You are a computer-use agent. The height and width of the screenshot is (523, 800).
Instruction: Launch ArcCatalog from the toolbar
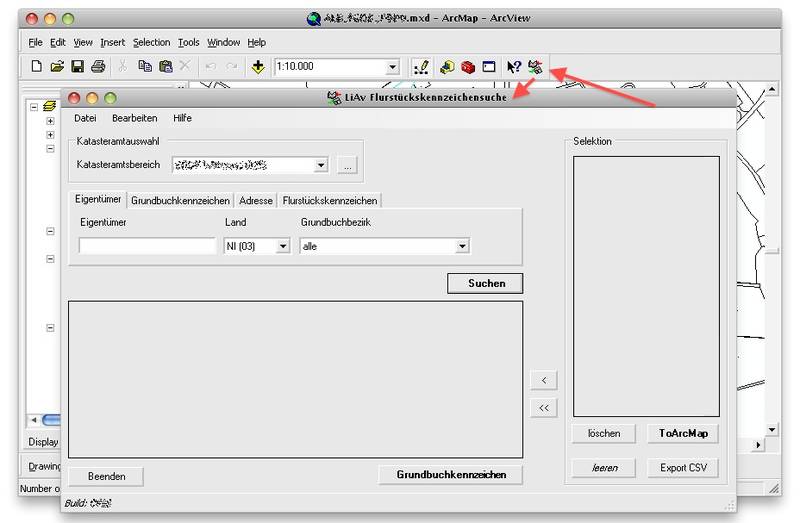[447, 67]
